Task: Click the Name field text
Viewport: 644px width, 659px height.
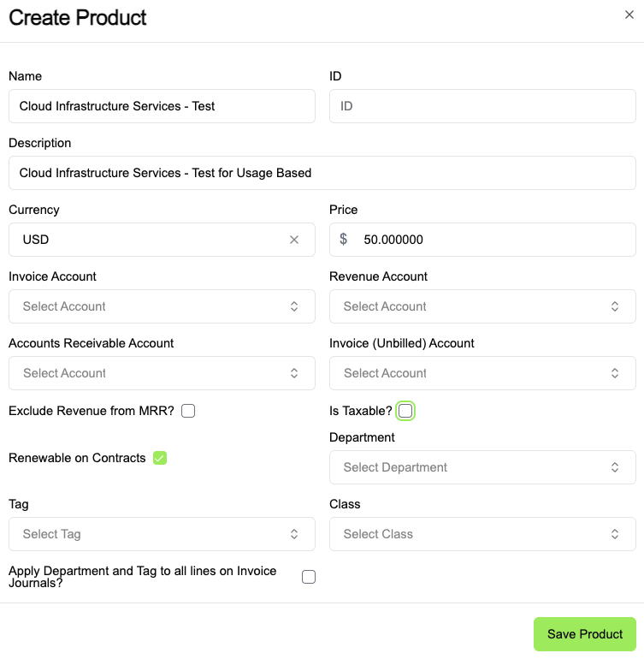Action: tap(117, 106)
